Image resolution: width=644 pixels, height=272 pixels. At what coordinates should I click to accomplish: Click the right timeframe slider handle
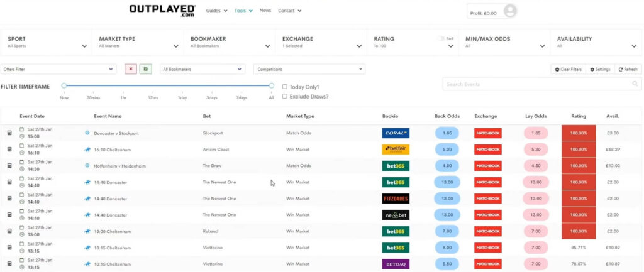click(272, 85)
